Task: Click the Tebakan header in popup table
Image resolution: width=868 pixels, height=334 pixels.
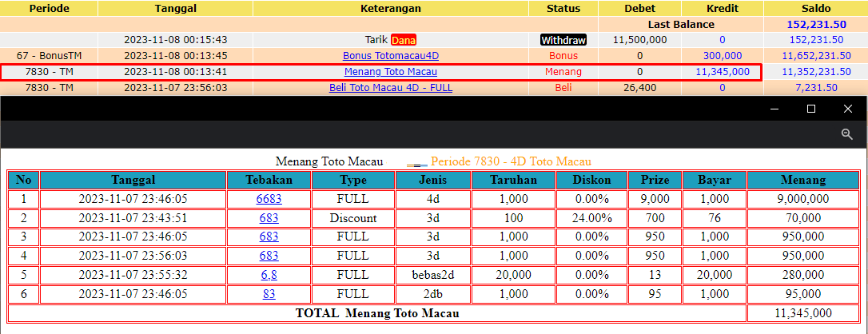Action: (269, 180)
